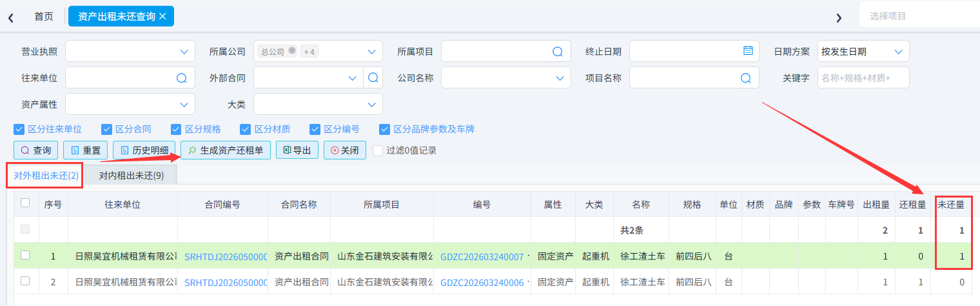Open contract link in row 1
980x306 pixels.
(226, 256)
